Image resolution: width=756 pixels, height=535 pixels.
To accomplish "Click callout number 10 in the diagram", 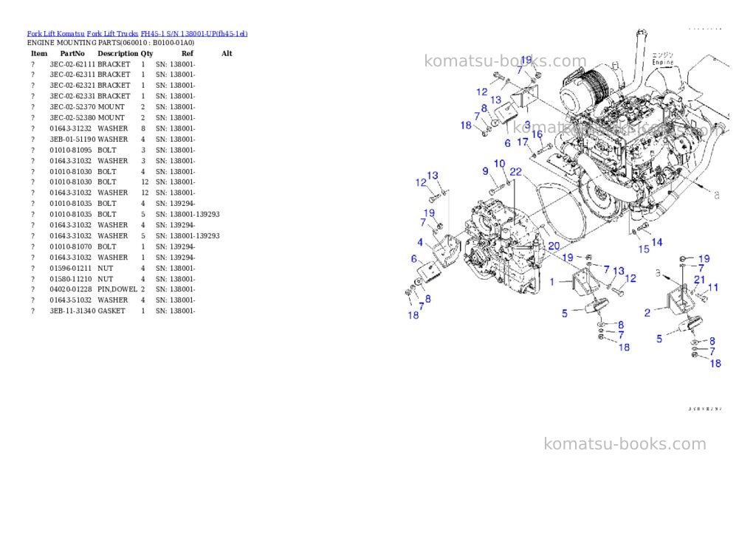I will [500, 164].
